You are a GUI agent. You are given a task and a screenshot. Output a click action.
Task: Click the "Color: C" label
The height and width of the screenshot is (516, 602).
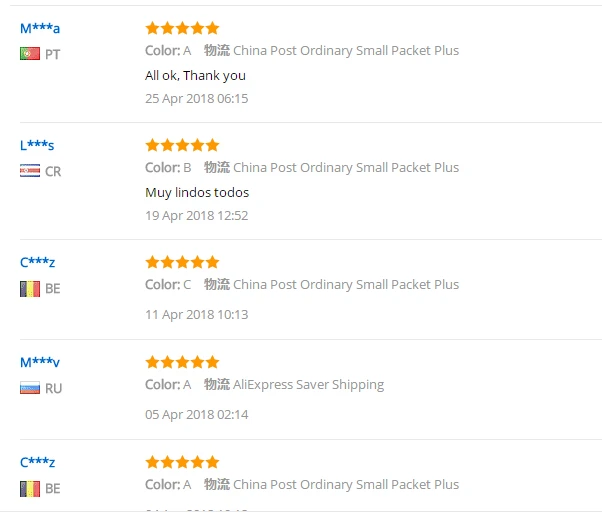tap(168, 284)
